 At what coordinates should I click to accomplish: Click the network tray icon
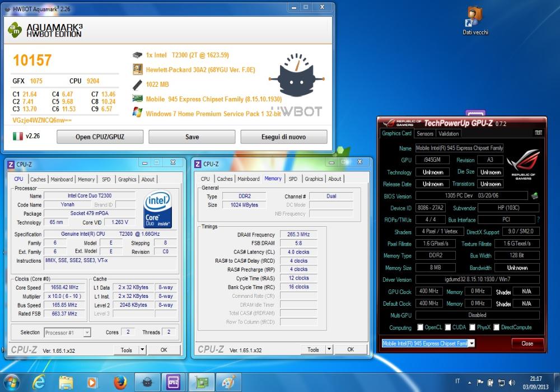click(501, 382)
